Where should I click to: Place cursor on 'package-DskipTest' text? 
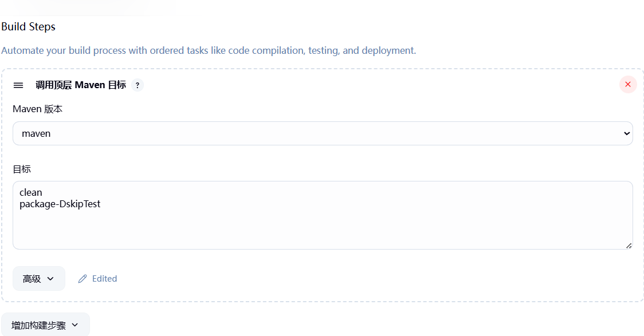click(x=60, y=204)
